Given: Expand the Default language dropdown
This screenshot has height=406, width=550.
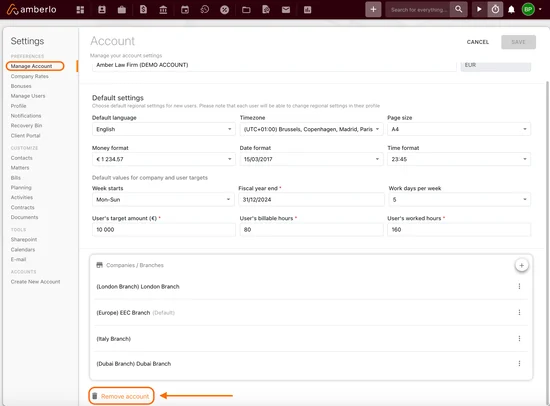Looking at the screenshot, I should coord(163,129).
